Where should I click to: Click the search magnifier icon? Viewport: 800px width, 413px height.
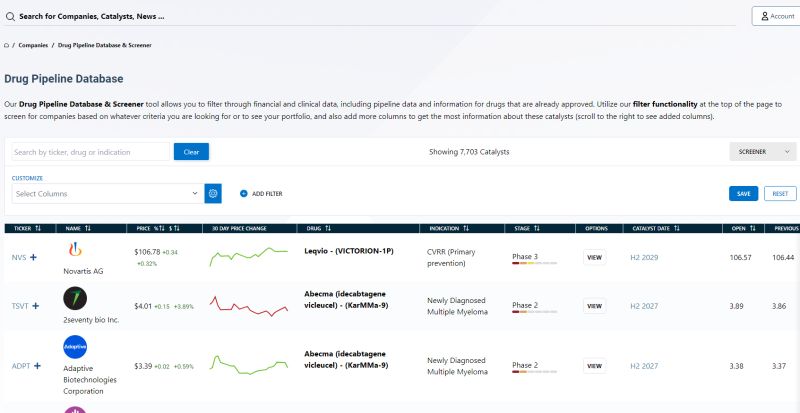point(10,16)
